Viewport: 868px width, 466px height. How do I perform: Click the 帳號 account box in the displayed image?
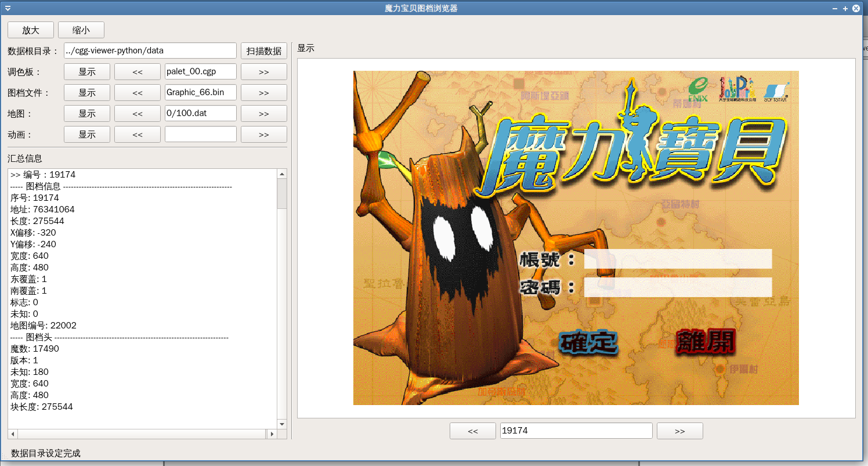678,259
